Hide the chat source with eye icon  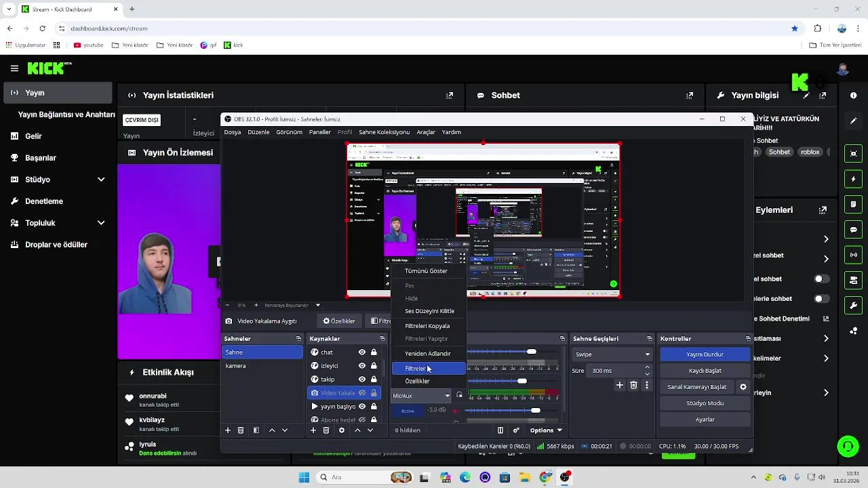click(x=362, y=352)
